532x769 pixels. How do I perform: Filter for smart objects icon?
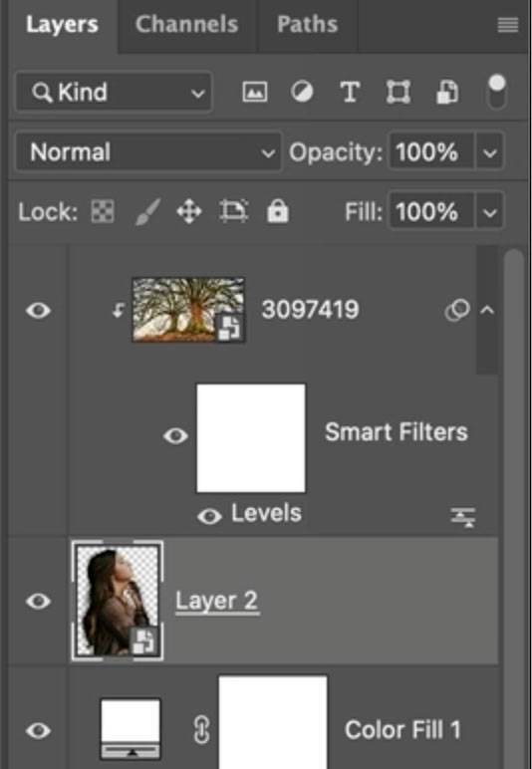coord(447,92)
